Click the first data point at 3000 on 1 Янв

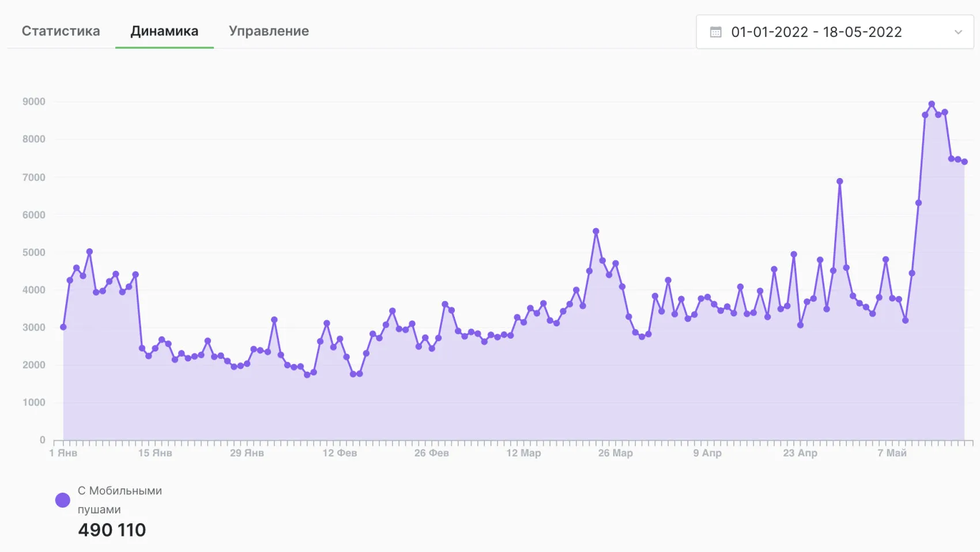tap(63, 327)
